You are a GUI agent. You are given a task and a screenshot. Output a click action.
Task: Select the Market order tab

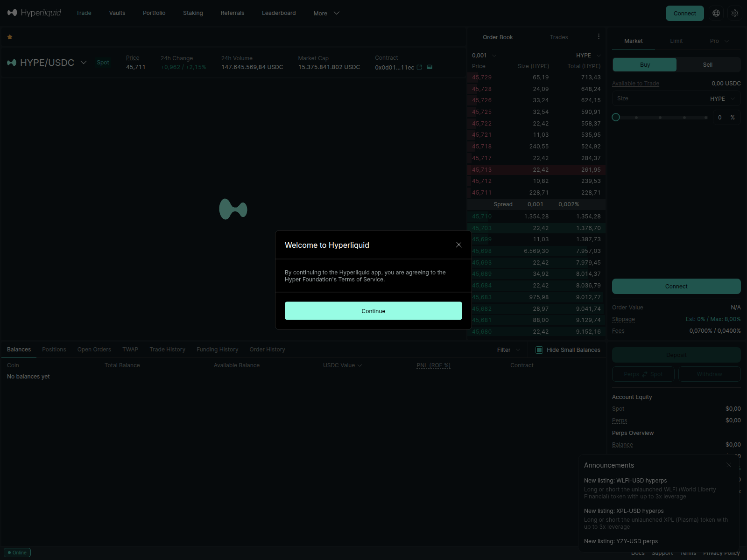pos(634,41)
